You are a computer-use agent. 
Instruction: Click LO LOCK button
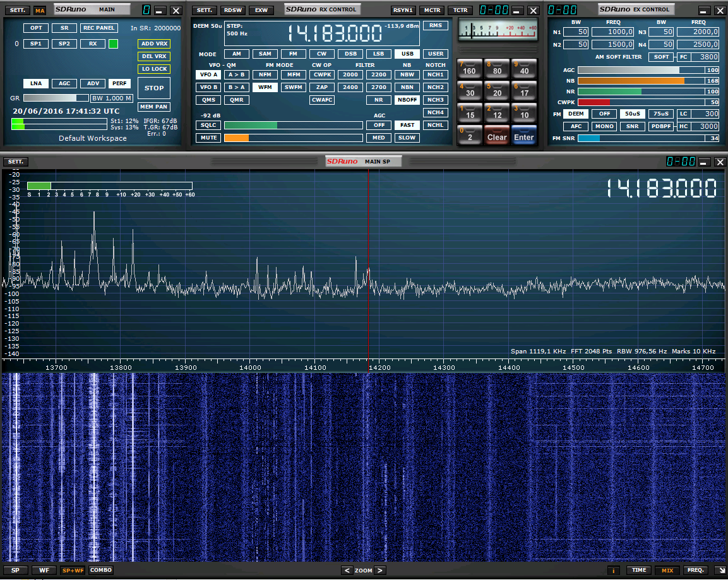(154, 69)
